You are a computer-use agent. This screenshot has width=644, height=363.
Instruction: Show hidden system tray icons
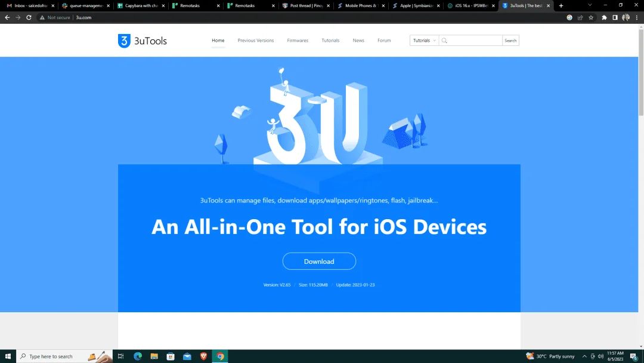(x=584, y=356)
